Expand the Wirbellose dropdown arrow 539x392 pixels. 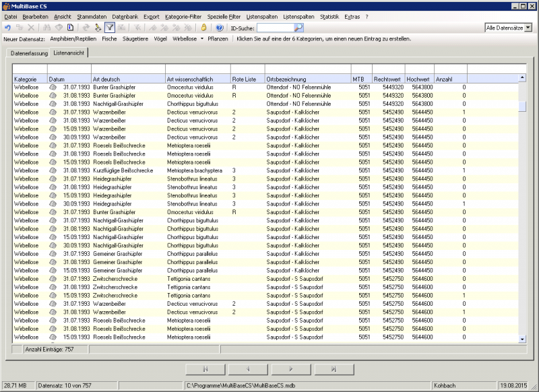point(201,39)
